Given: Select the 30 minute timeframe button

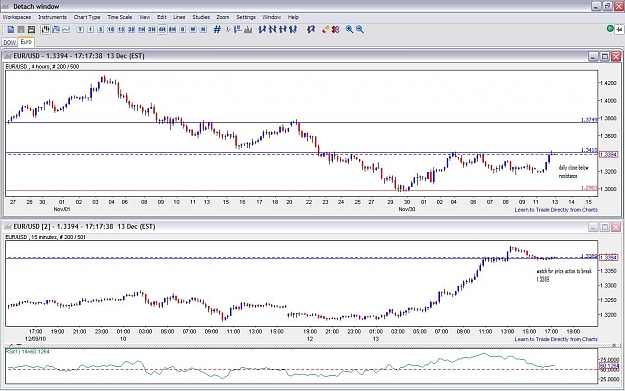Looking at the screenshot, I should point(131,29).
